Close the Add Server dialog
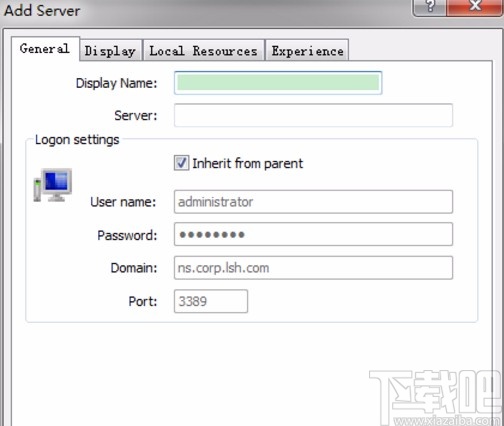 click(x=475, y=7)
